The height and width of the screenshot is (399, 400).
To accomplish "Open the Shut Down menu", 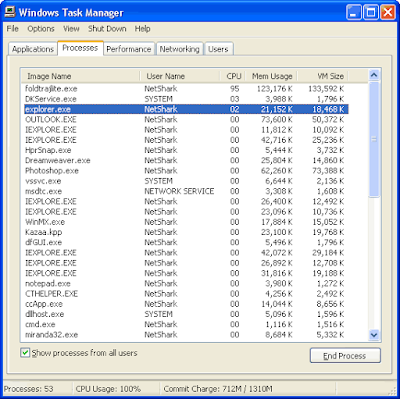I will coord(107,29).
